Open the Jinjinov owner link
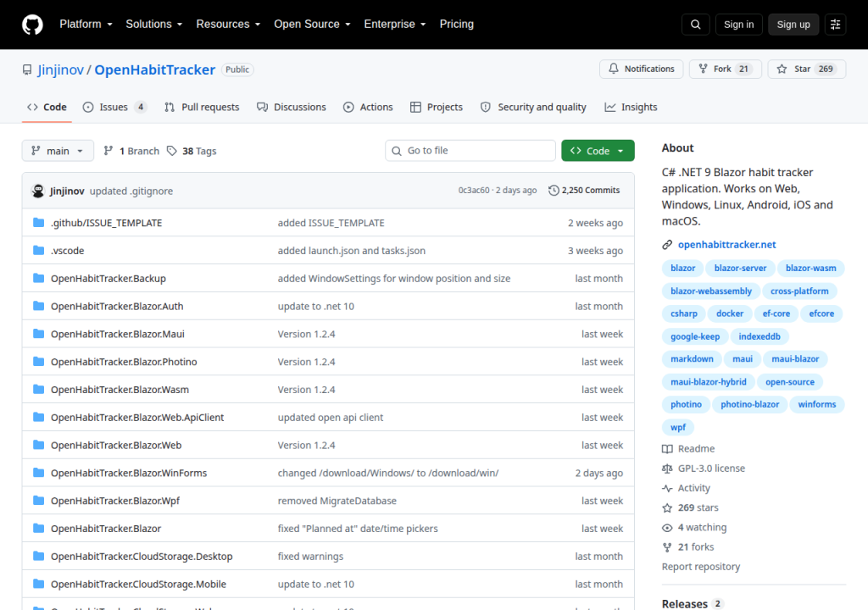 pos(60,69)
